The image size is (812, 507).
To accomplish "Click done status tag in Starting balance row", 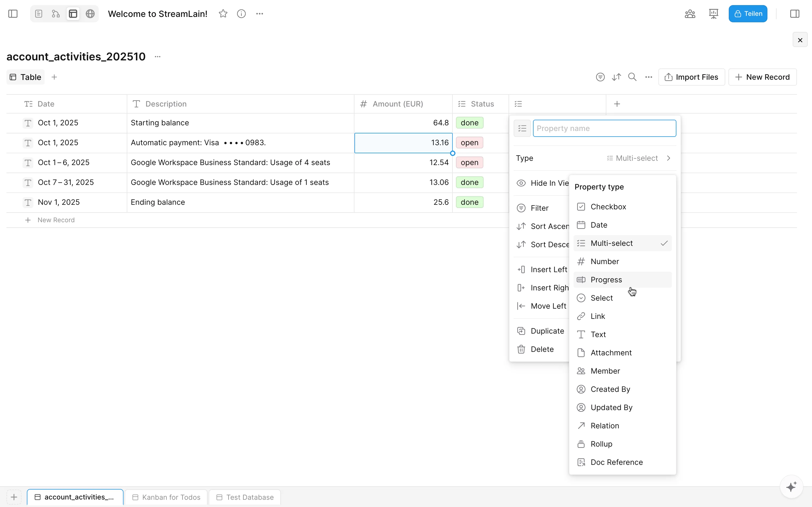I will [470, 123].
